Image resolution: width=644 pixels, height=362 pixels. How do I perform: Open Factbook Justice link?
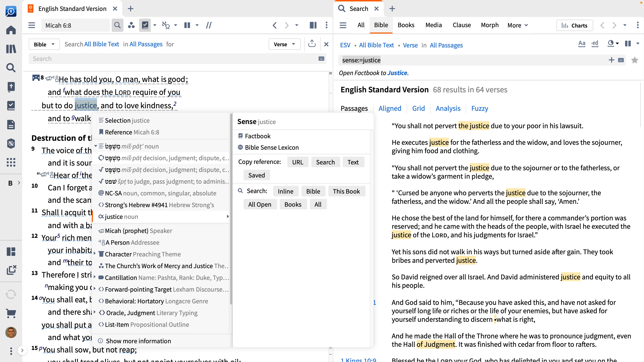397,73
